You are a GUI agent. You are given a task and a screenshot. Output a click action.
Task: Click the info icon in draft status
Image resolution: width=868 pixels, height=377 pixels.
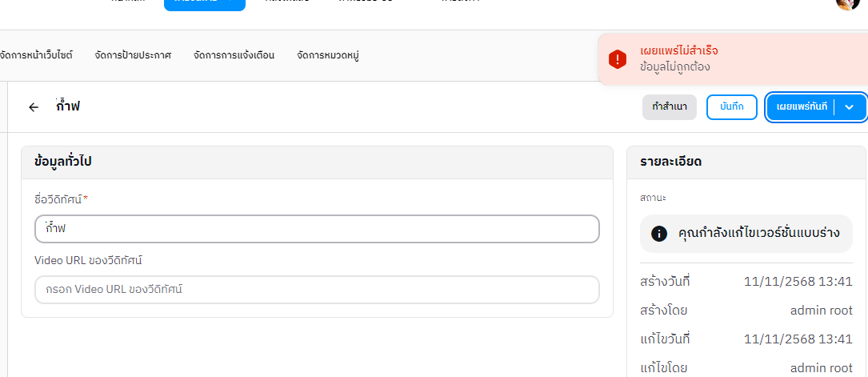(x=659, y=234)
